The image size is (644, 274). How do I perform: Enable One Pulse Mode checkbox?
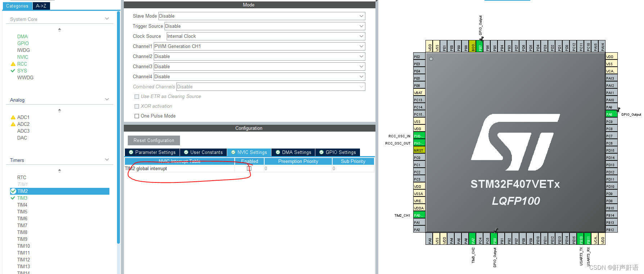tap(137, 116)
